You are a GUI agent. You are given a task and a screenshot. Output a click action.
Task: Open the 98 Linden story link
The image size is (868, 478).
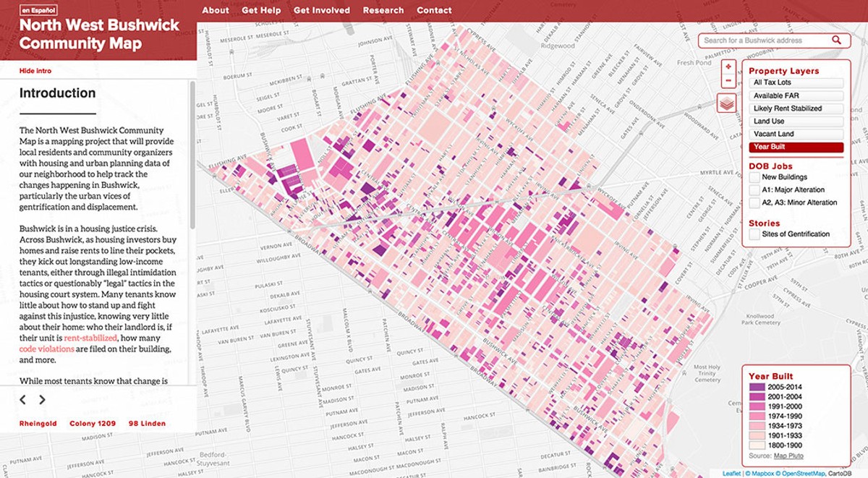tap(148, 424)
